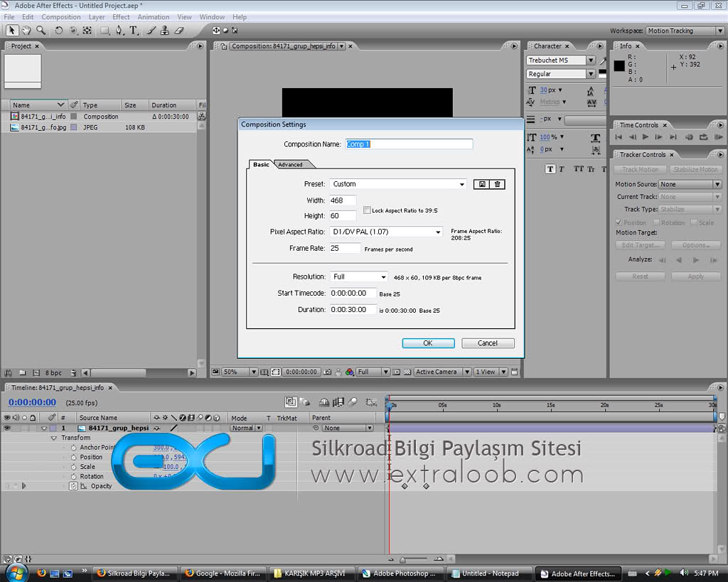The height and width of the screenshot is (582, 728).
Task: Click the motion blur enable icon in the Timeline
Action: 353,402
